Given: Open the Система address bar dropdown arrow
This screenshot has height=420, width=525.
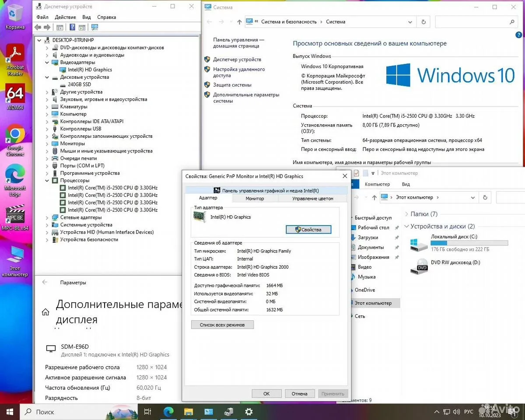Looking at the screenshot, I should tap(410, 22).
